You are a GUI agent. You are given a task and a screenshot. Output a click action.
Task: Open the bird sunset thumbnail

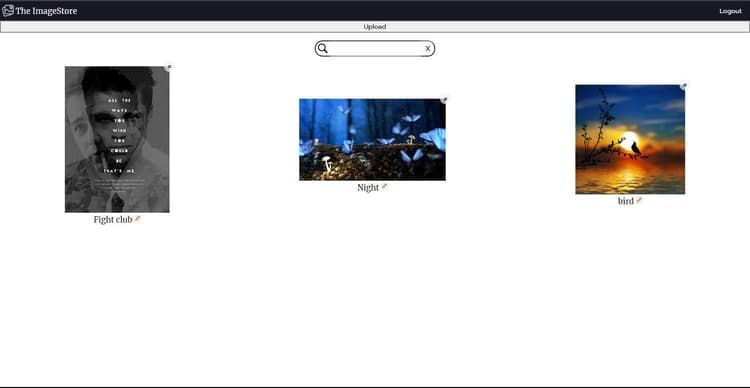[x=630, y=139]
